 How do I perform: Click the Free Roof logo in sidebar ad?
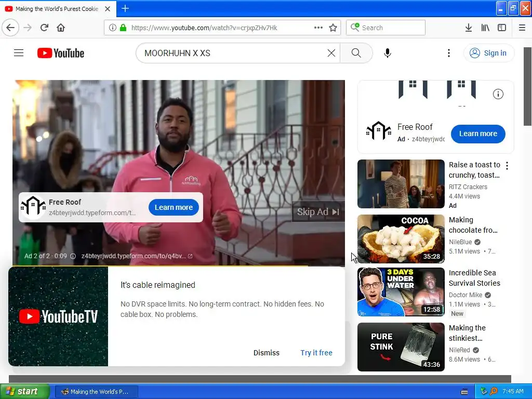click(x=379, y=130)
